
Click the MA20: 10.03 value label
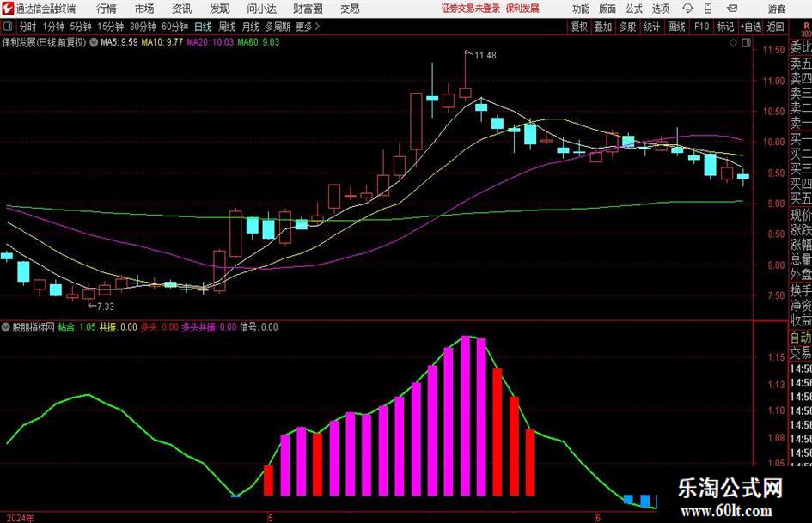[211, 42]
